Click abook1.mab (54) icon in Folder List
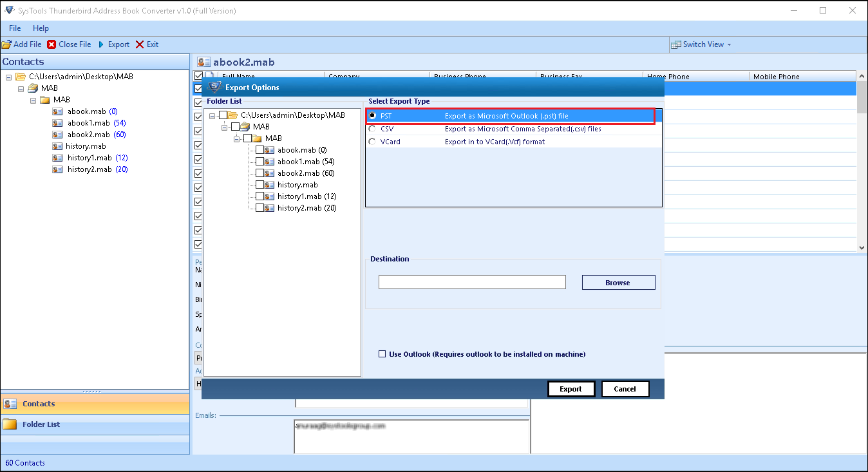 [270, 162]
